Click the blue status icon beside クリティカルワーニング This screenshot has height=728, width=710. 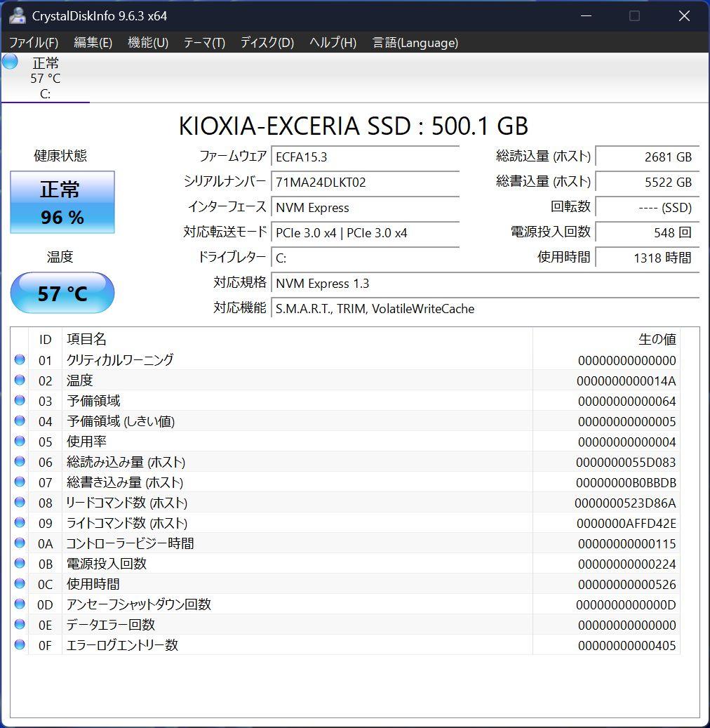click(20, 360)
